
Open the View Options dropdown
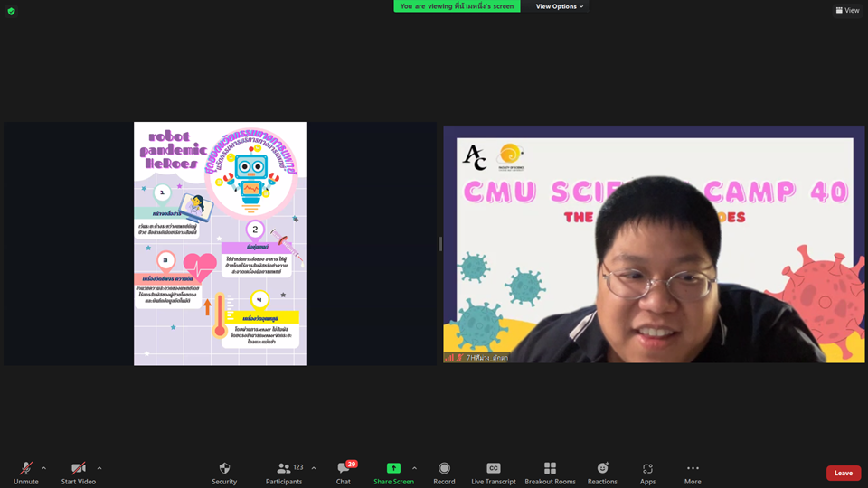coord(560,6)
